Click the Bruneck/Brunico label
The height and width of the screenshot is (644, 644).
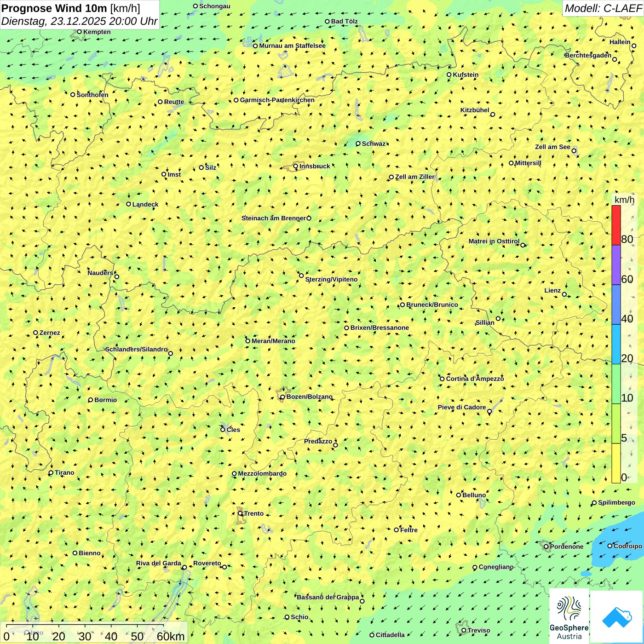coord(432,305)
